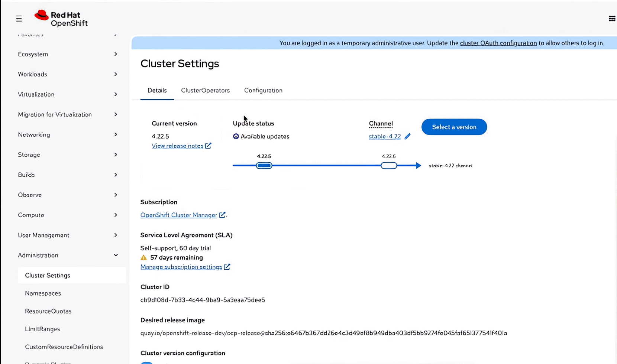The height and width of the screenshot is (364, 617).
Task: Expand the Compute nav section
Action: coord(68,215)
